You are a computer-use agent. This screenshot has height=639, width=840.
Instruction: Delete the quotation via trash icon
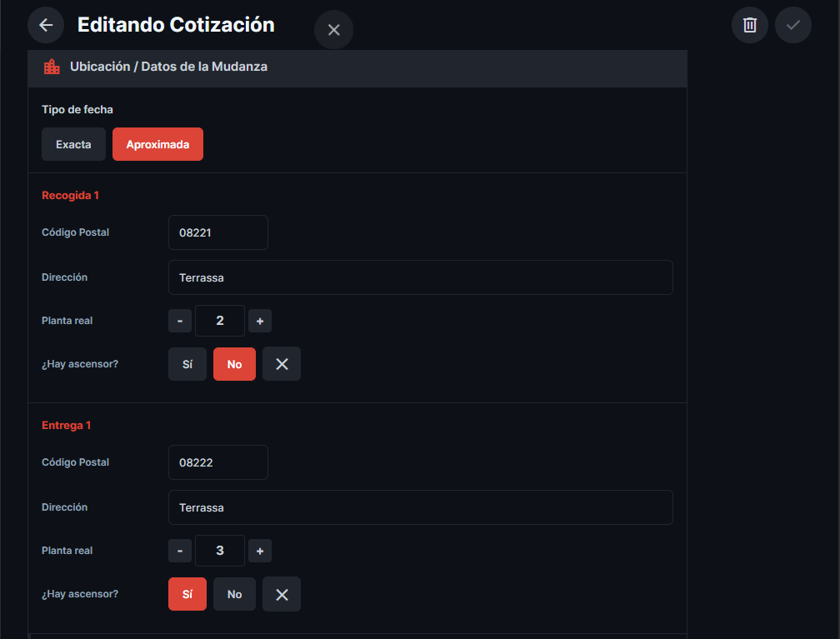point(749,25)
